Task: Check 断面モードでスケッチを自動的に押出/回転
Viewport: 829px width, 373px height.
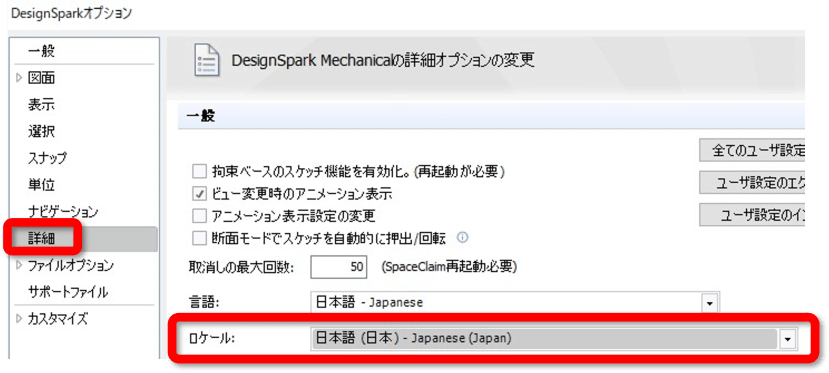Action: [x=199, y=239]
